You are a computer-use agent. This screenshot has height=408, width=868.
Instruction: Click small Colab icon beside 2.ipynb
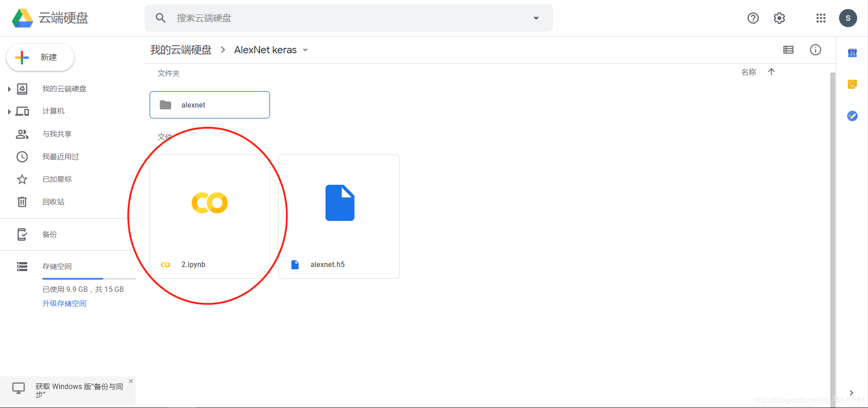pyautogui.click(x=165, y=265)
